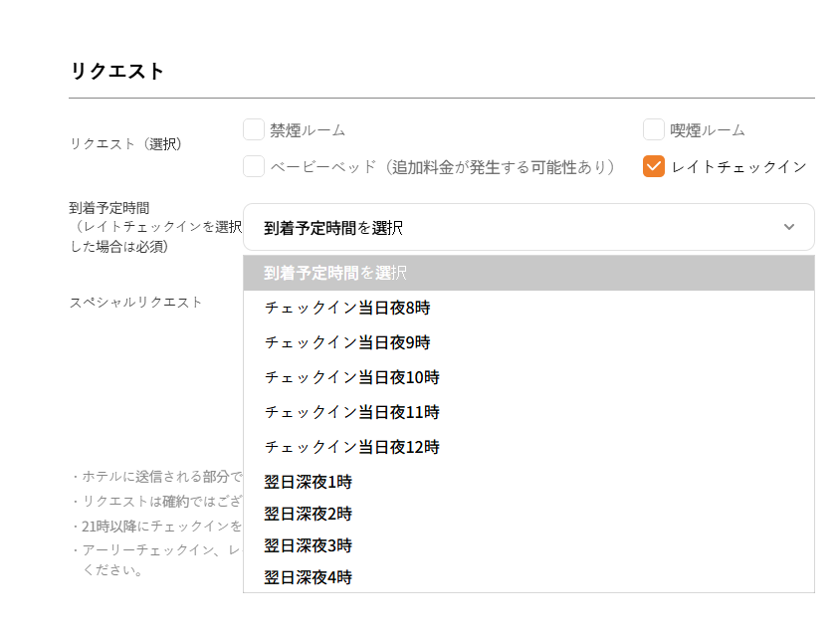Uncheck the レイトチェックイン checkbox
Viewport: 840px width, 638px height.
click(x=654, y=167)
